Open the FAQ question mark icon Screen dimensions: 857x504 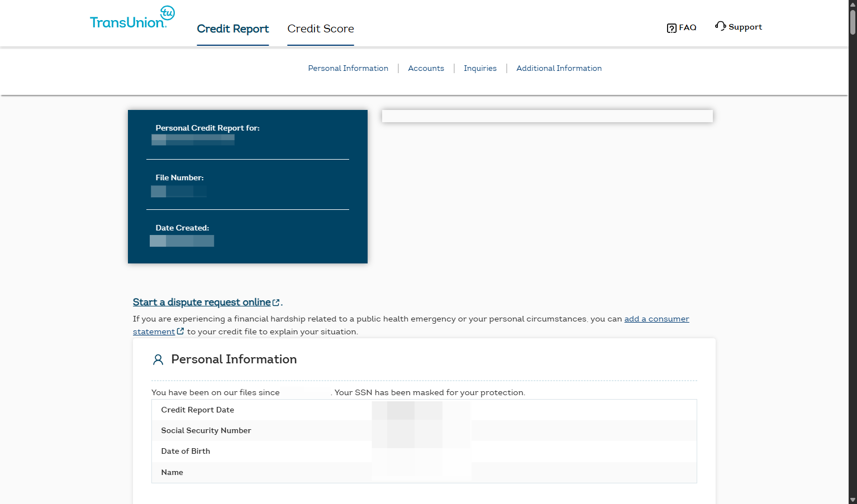672,28
